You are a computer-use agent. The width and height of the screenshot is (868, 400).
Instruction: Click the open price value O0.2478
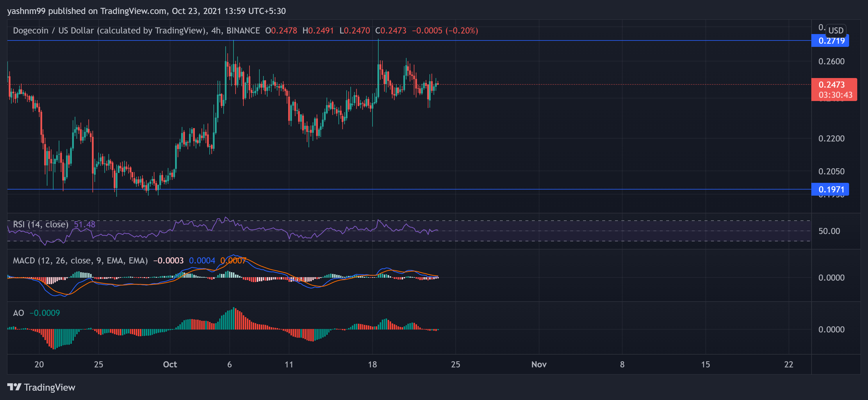tap(281, 31)
